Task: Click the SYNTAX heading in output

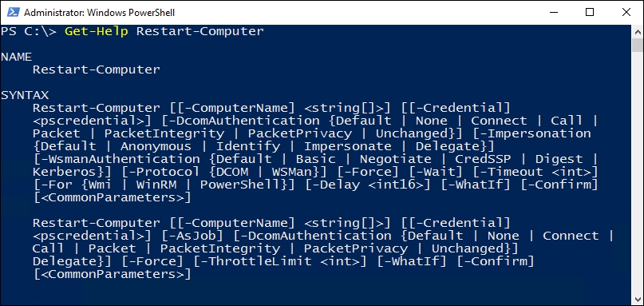Action: point(25,95)
